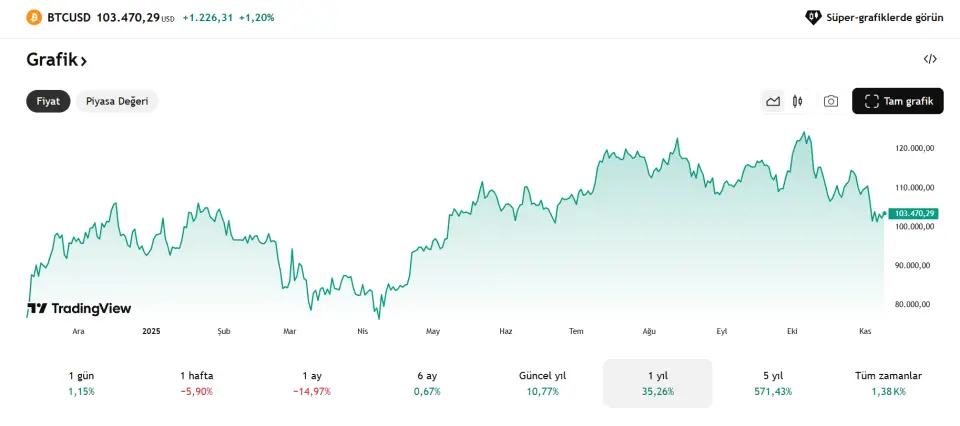Choose the 6 ay range
The image size is (960, 426).
427,383
